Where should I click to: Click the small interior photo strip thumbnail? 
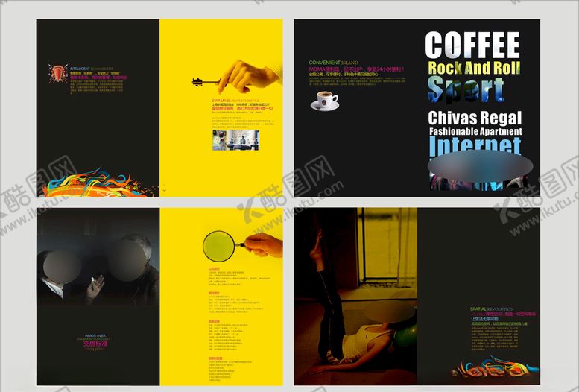click(x=235, y=140)
